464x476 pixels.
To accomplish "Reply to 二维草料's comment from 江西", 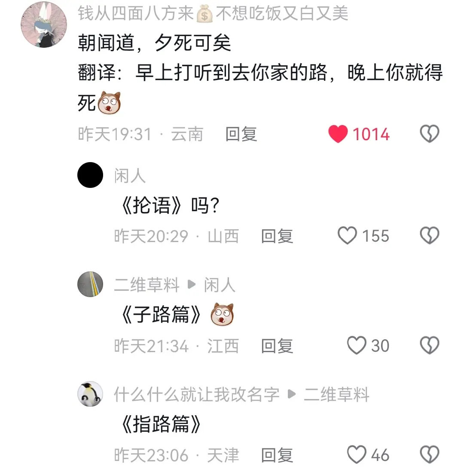I will pos(277,345).
